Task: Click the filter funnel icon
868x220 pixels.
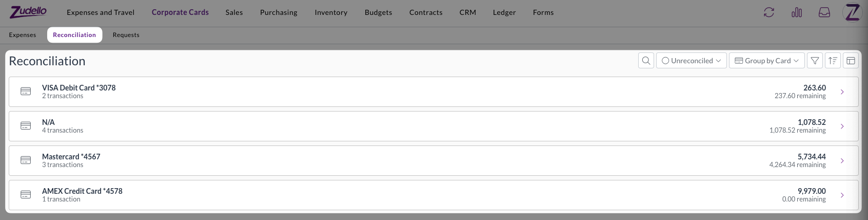Action: pos(815,61)
